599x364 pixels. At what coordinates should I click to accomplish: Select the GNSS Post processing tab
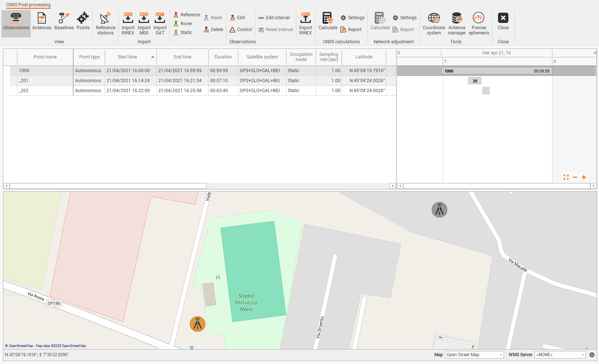tap(28, 5)
